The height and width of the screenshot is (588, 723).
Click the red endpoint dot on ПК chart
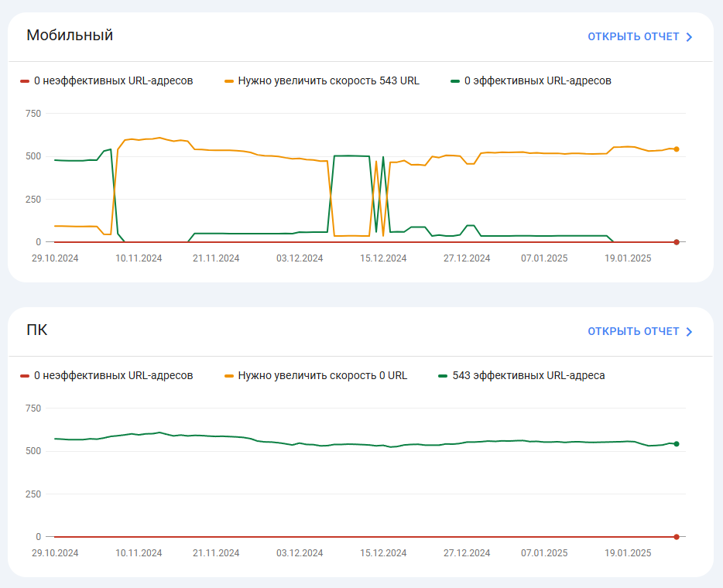(676, 536)
